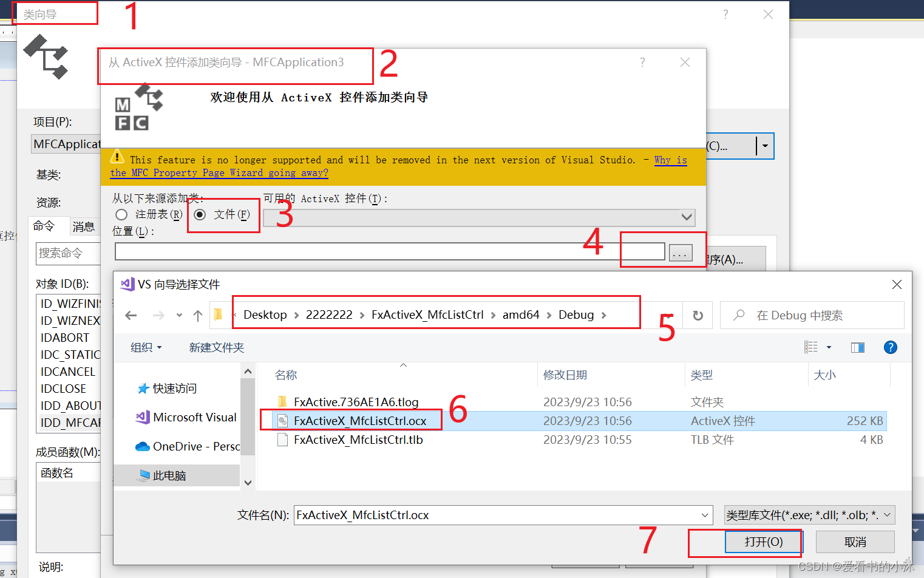Close the VS file selection dialog
Image resolution: width=924 pixels, height=578 pixels.
pos(897,284)
